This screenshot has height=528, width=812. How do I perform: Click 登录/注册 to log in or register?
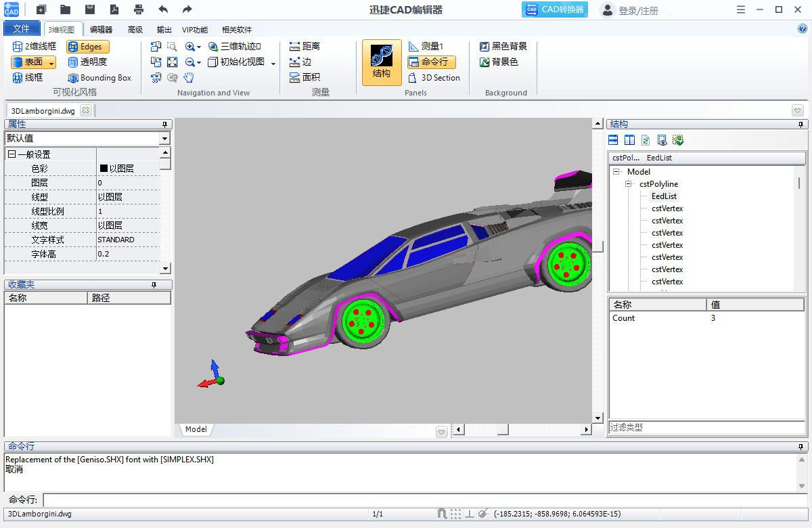tap(630, 10)
